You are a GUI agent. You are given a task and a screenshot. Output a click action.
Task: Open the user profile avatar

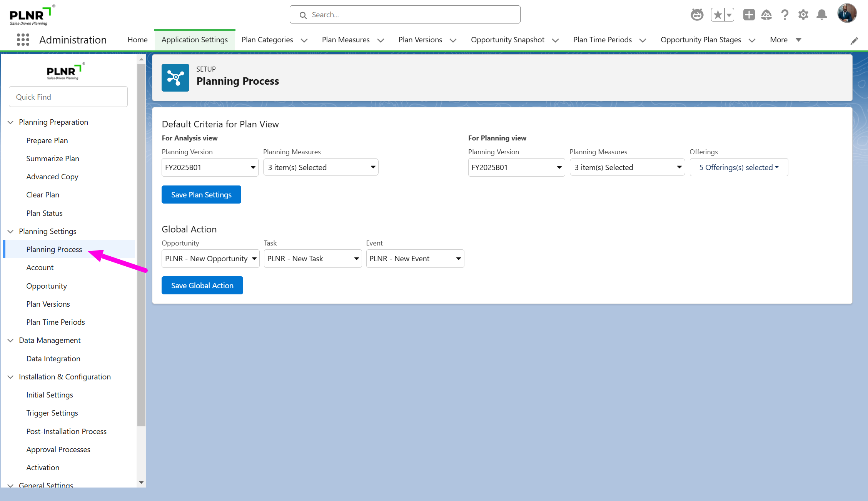point(847,14)
